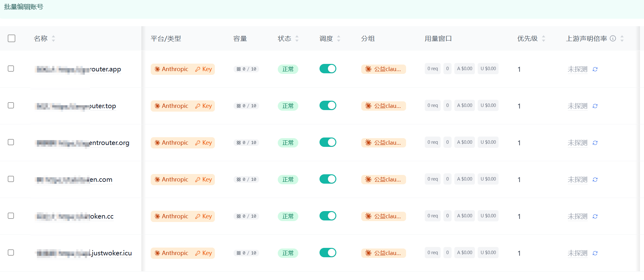This screenshot has height=280, width=644.
Task: Click capacity 0 / 10 badge in en.com row
Action: tap(246, 180)
